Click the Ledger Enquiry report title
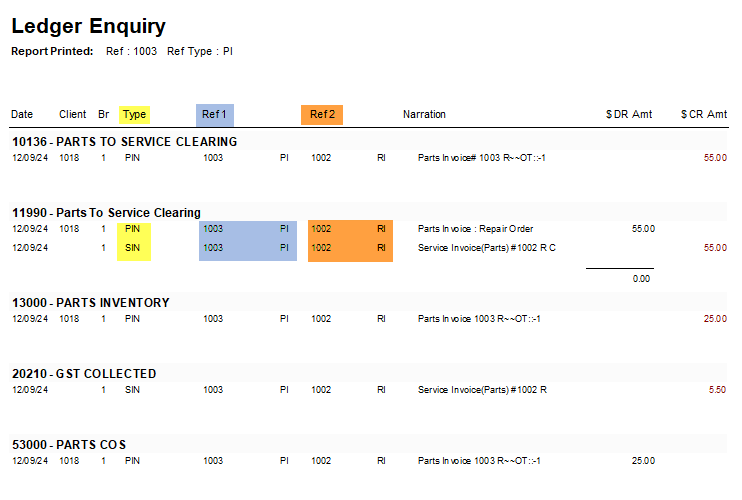 (88, 27)
